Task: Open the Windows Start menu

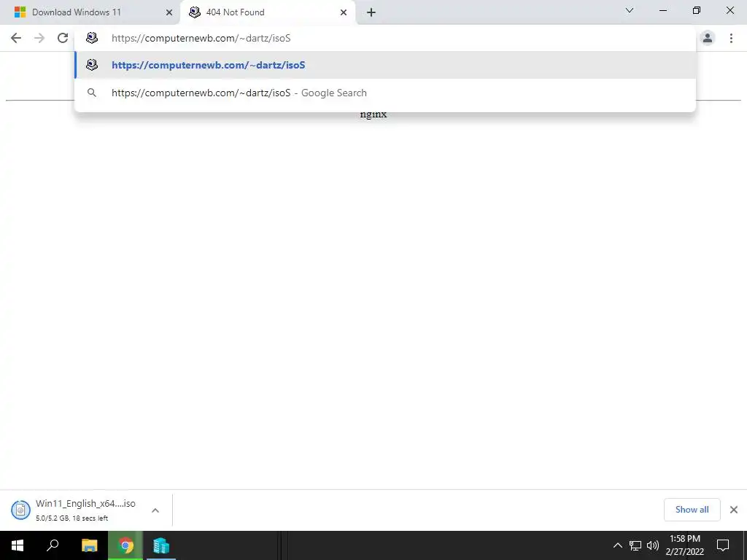Action: 18,545
